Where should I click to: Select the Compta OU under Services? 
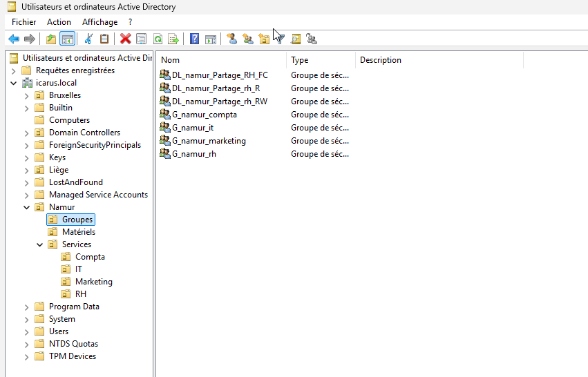click(x=90, y=257)
